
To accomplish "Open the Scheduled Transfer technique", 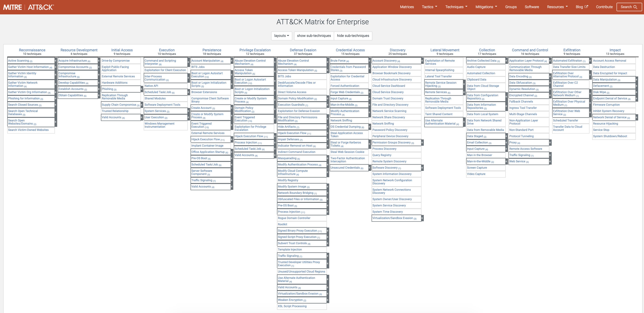I will coord(565,121).
